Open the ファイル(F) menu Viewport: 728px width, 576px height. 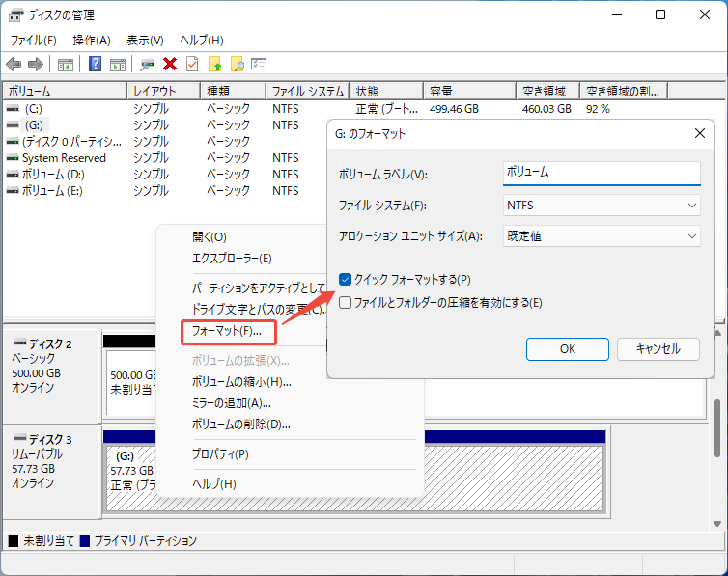[34, 41]
